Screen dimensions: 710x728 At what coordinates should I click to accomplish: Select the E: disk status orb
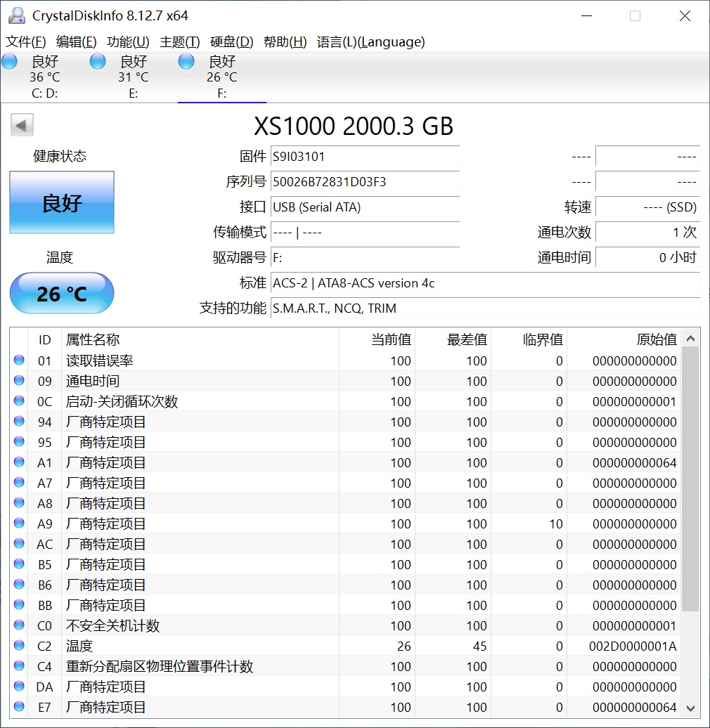tap(98, 61)
